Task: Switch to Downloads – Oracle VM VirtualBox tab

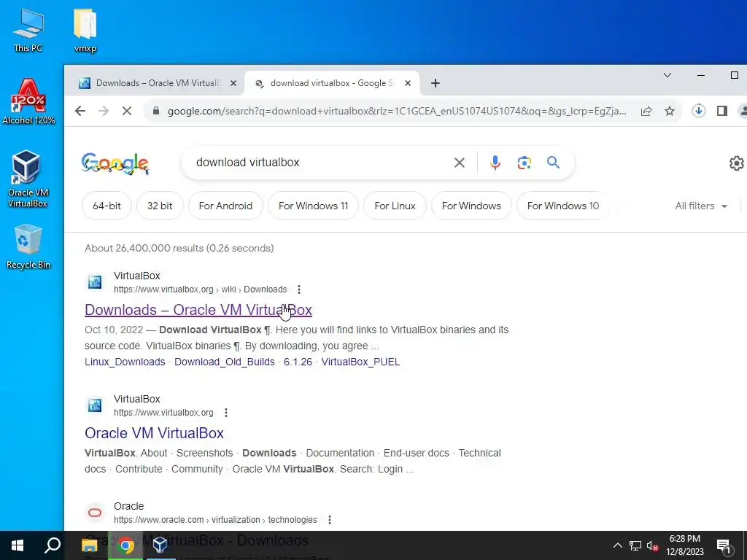Action: pyautogui.click(x=152, y=83)
